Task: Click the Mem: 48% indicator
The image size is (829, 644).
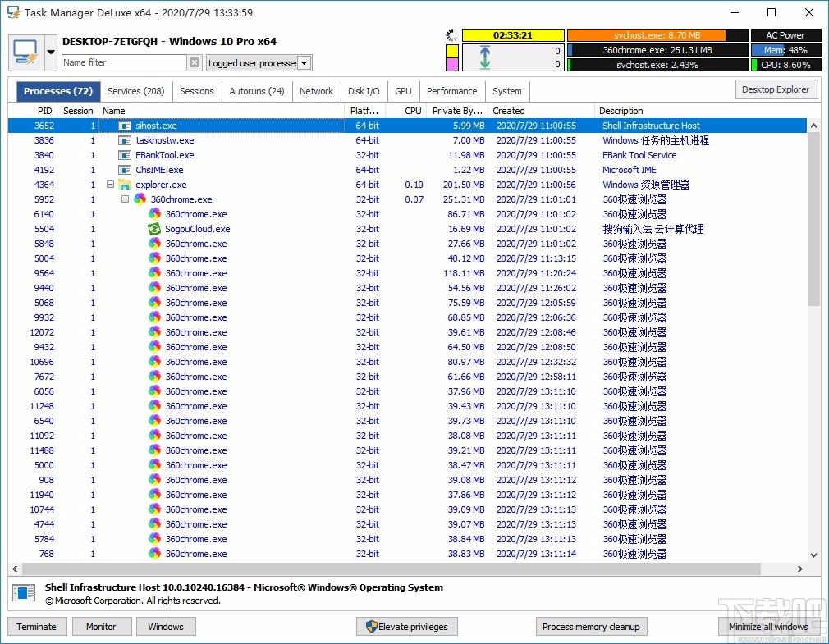Action: [785, 50]
